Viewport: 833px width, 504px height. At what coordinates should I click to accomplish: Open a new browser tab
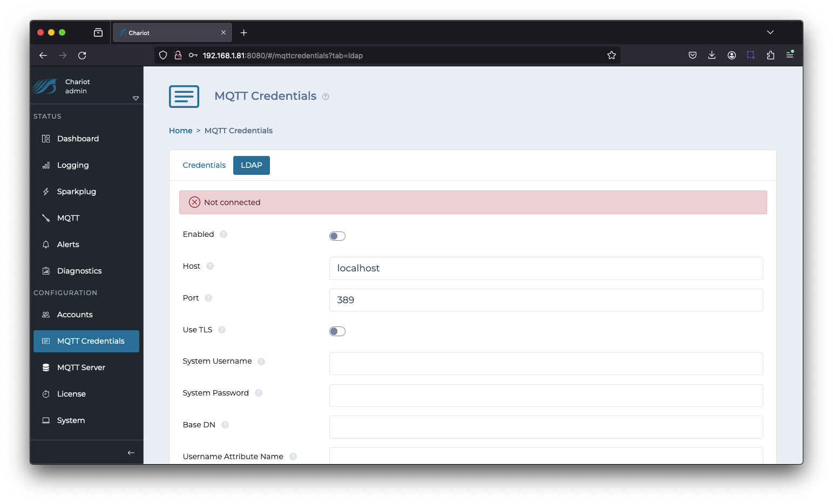244,33
